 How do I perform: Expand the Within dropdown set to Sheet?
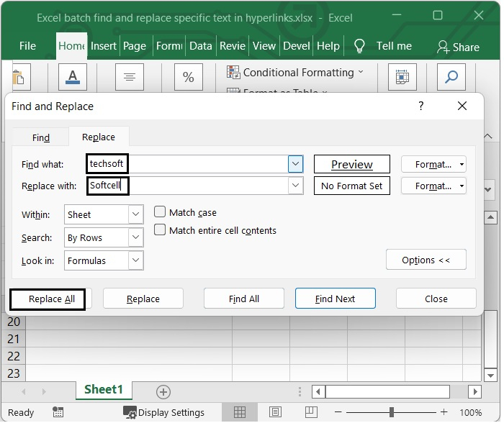click(135, 214)
